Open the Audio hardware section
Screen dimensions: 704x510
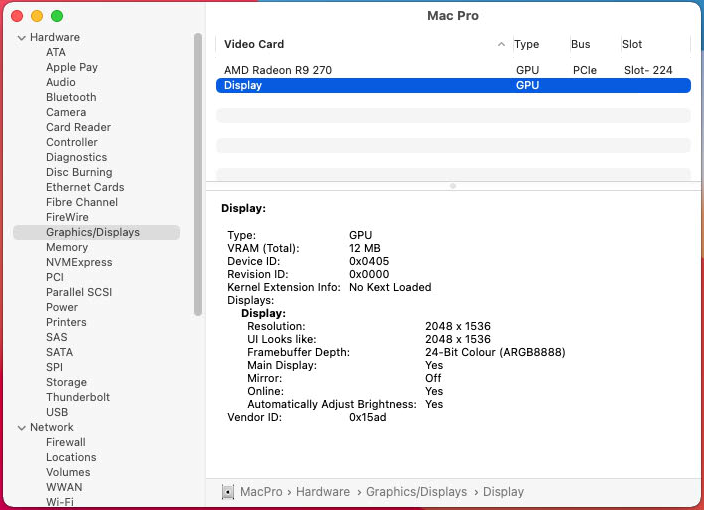click(x=61, y=82)
